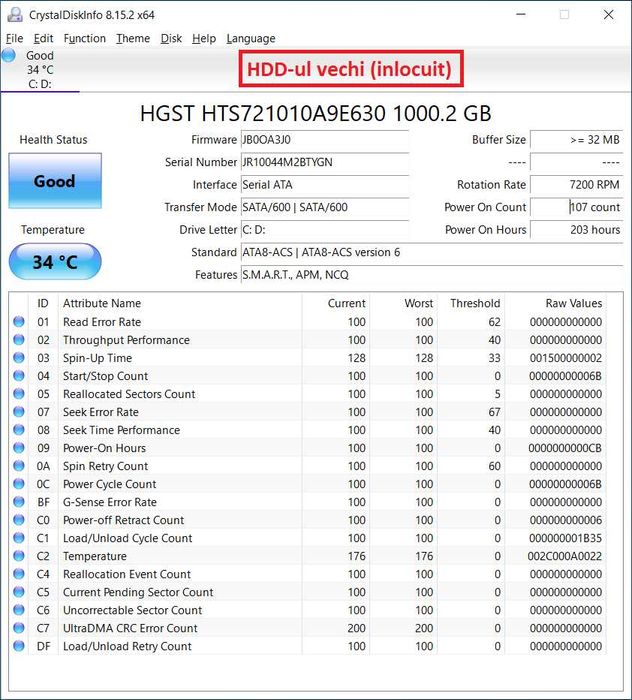
Task: Click the Standard field ATA8-ACS version 6
Action: pos(432,252)
